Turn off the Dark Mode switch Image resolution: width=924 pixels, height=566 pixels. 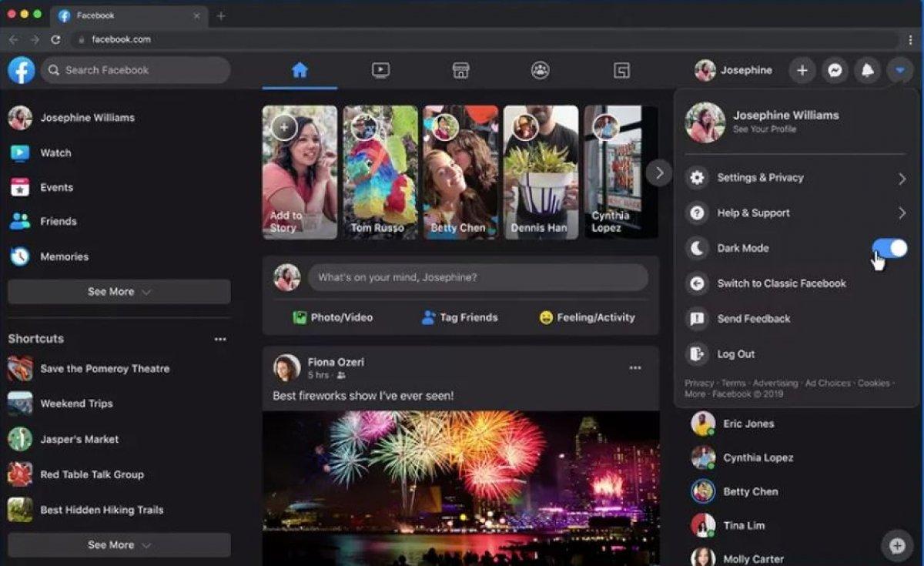(x=889, y=248)
